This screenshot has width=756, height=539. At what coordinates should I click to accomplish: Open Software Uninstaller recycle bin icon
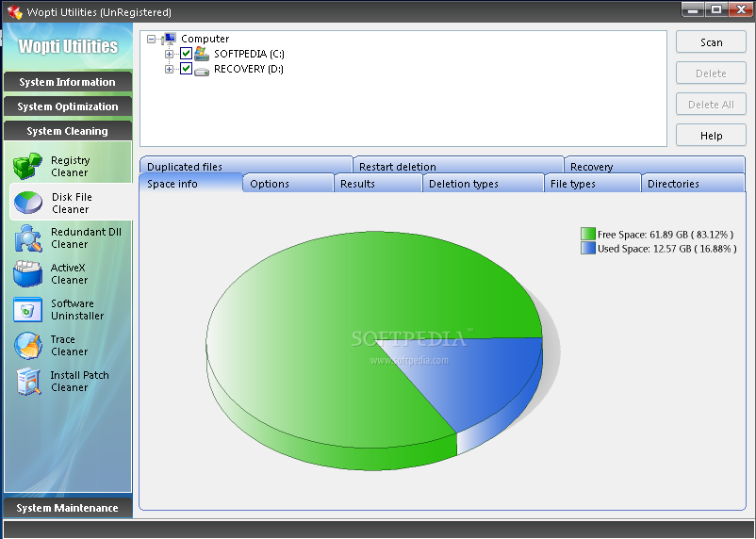(x=28, y=309)
